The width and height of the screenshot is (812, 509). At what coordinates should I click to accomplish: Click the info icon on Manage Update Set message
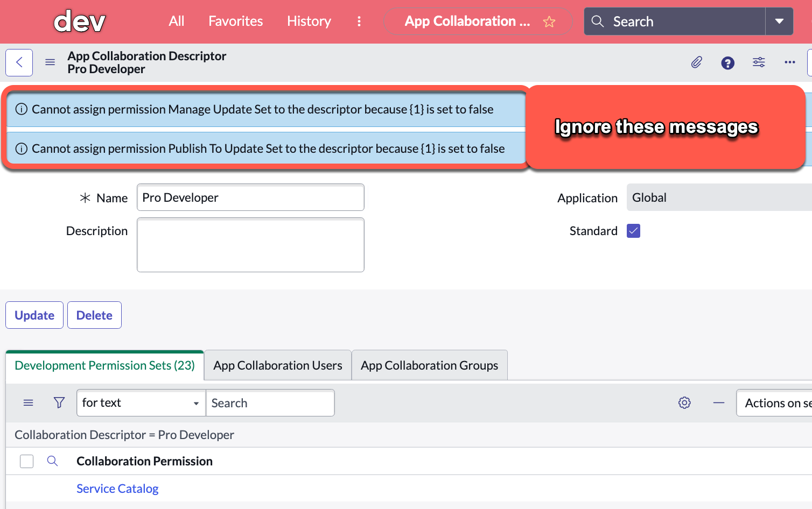22,109
